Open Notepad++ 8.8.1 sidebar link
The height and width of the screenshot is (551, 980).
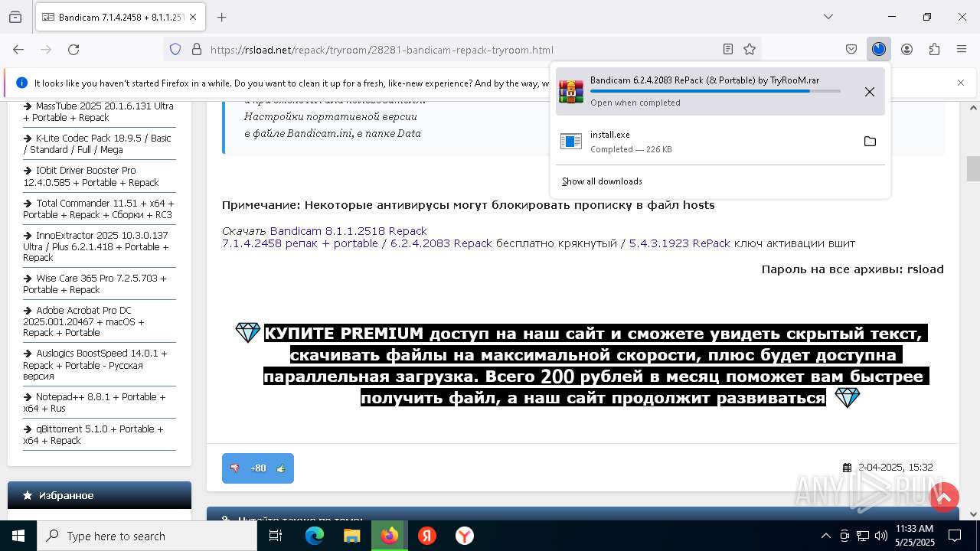point(94,403)
